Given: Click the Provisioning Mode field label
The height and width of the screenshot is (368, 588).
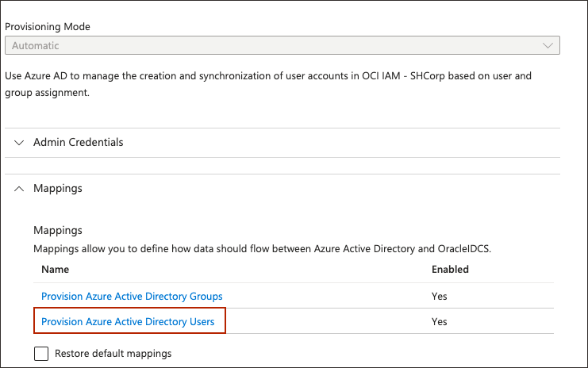Looking at the screenshot, I should click(x=48, y=26).
